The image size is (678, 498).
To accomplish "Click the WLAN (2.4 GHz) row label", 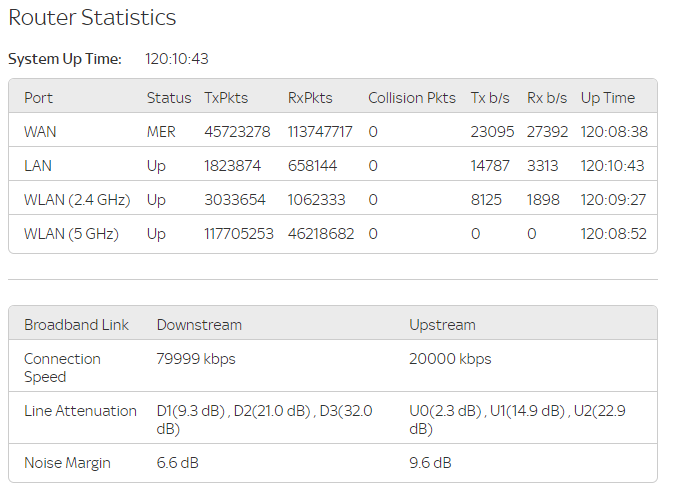I will 77,200.
